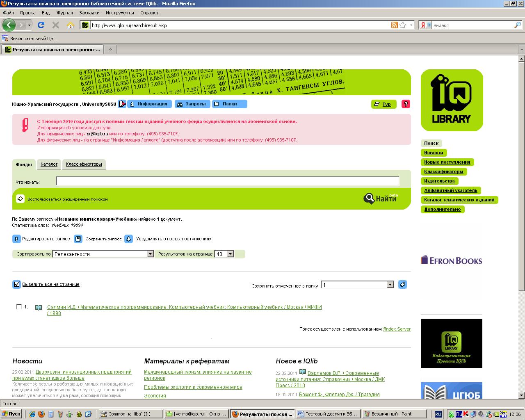Open Алфавитный указатель link
Viewport: 525px width, 420px height.
point(450,190)
